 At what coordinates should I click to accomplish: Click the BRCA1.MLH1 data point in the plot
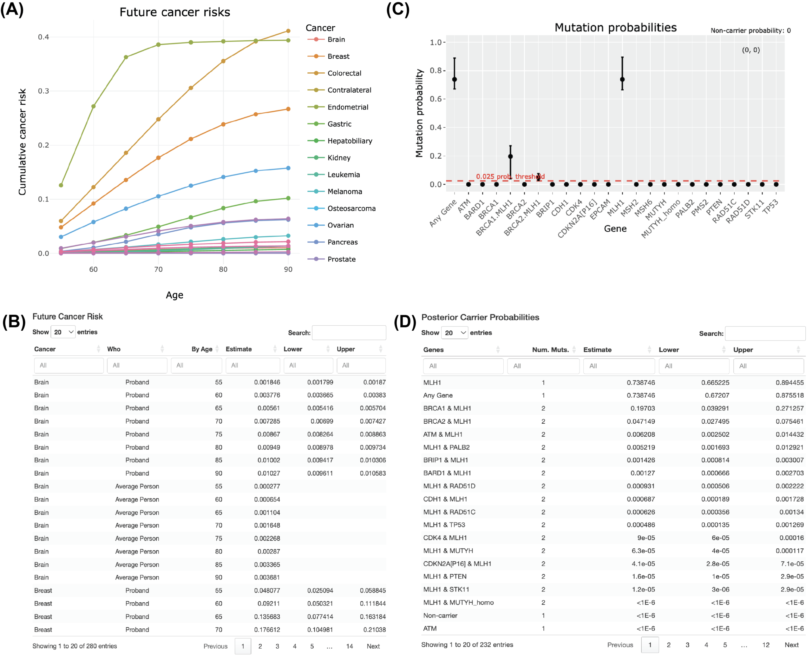510,156
